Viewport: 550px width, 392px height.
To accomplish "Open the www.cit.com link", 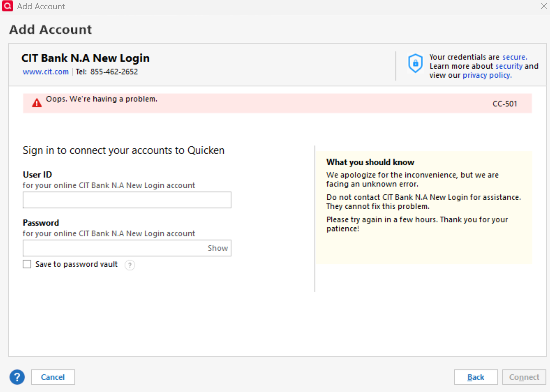I will [46, 72].
